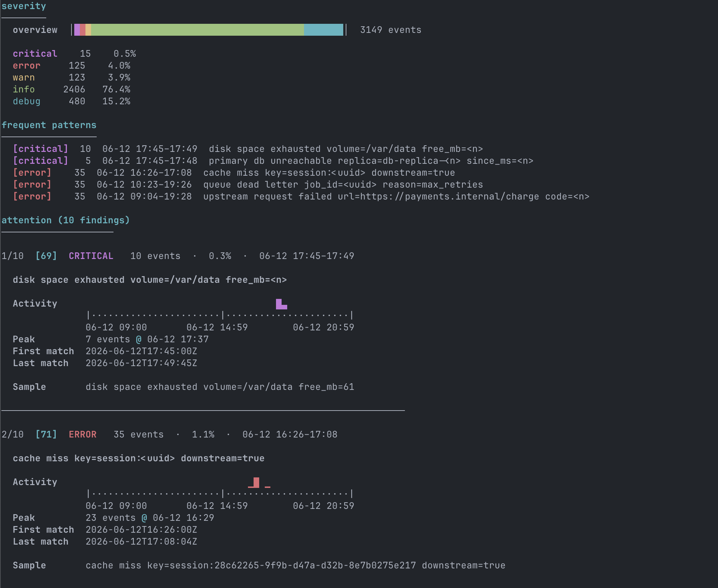Click the '35 events' count in finding 2/10
Viewport: 718px width, 588px height.
[139, 434]
